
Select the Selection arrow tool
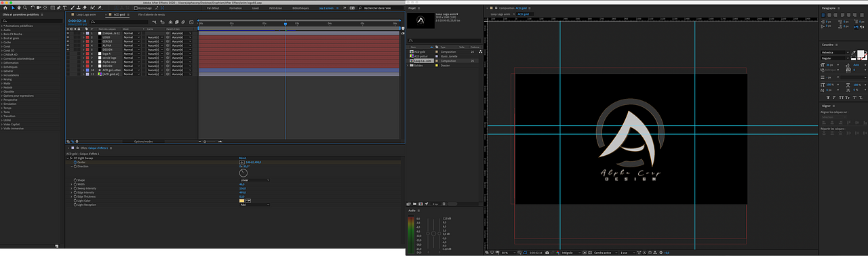[x=13, y=8]
